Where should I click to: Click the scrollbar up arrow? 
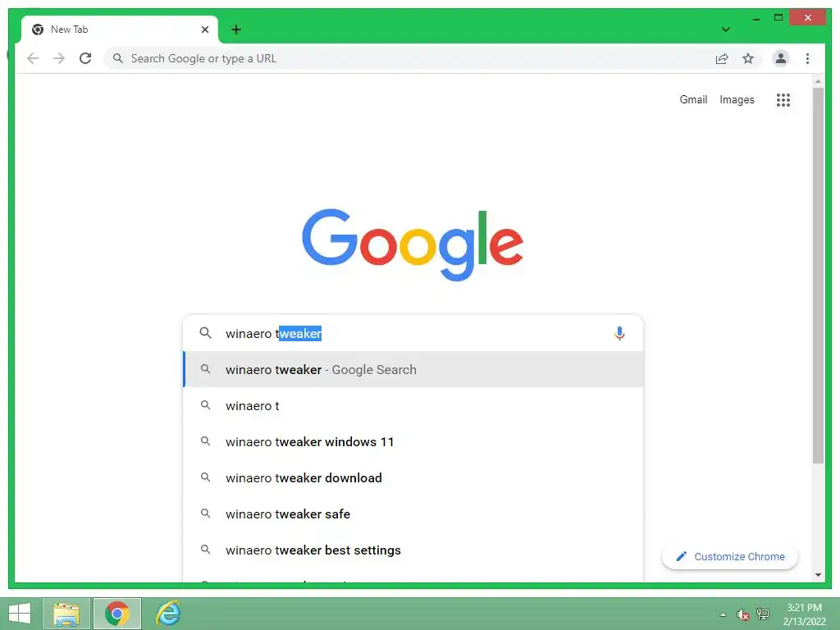coord(818,81)
